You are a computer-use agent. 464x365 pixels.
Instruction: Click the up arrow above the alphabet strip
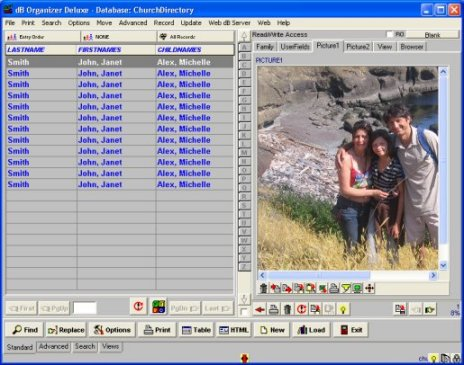[244, 36]
